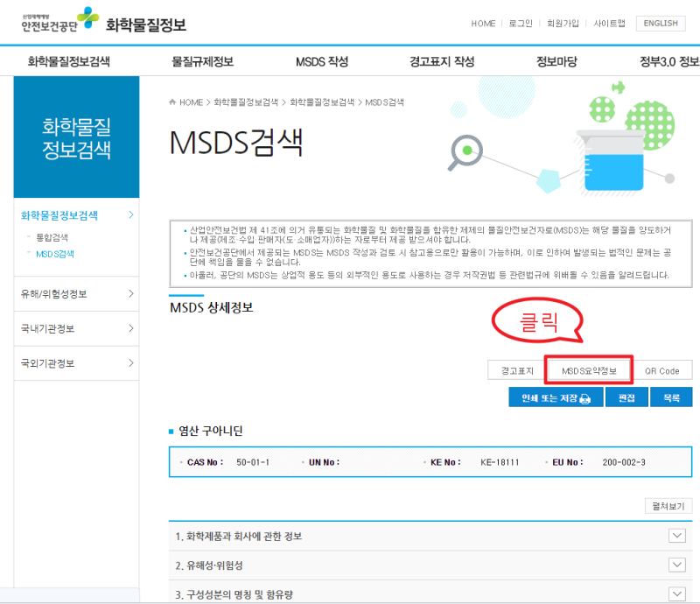Click the first 화학물질정보검색 breadcrumb link
This screenshot has width=700, height=604.
[x=246, y=102]
